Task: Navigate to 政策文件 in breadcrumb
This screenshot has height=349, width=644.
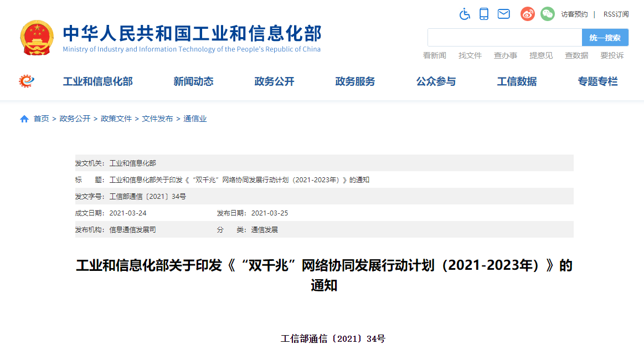Action: click(116, 119)
